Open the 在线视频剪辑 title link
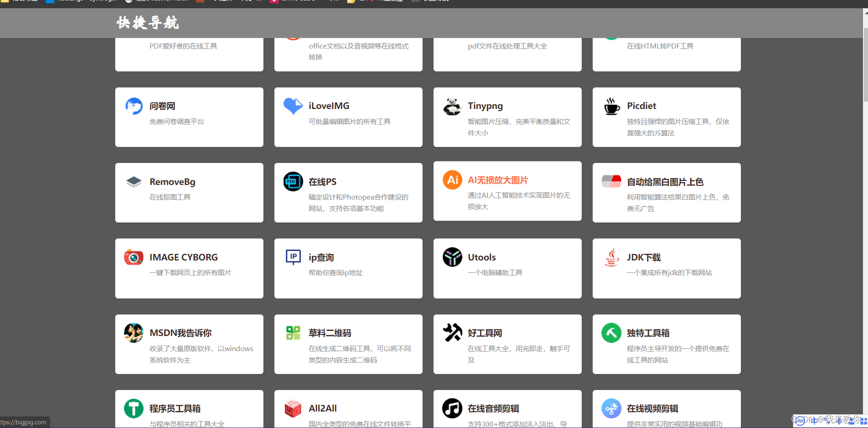 pyautogui.click(x=653, y=408)
